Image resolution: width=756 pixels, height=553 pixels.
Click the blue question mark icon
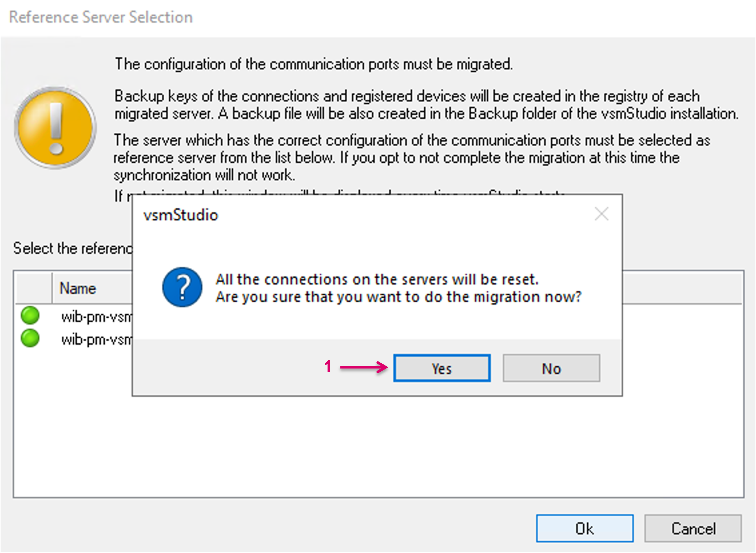coord(182,287)
